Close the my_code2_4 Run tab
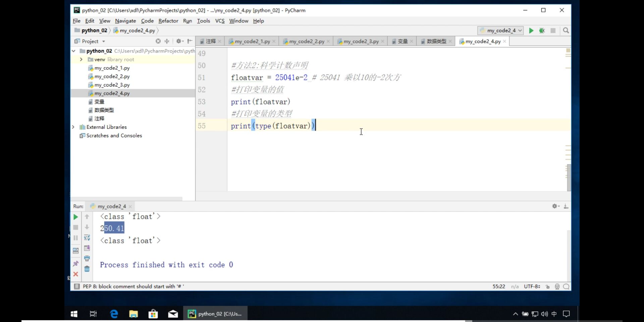 click(x=130, y=206)
